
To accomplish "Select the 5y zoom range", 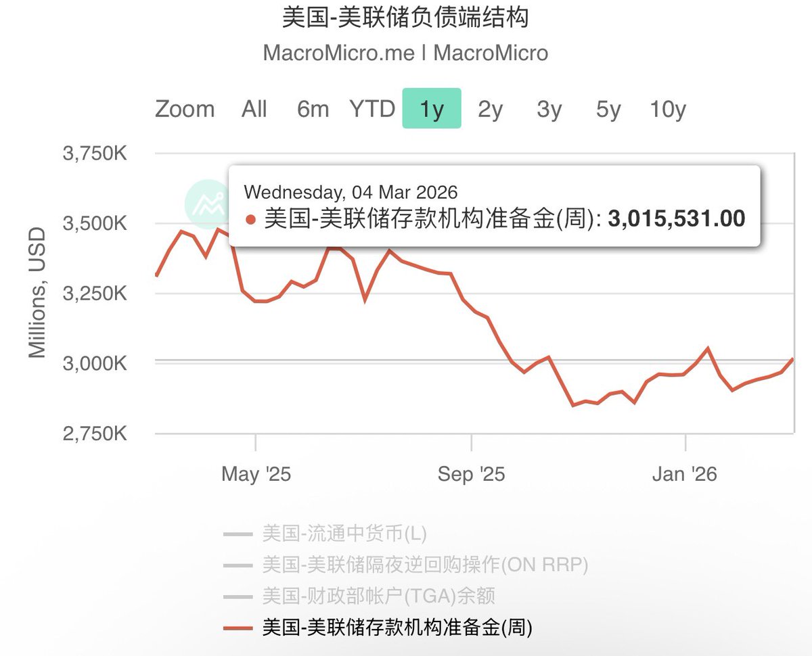I will 608,109.
